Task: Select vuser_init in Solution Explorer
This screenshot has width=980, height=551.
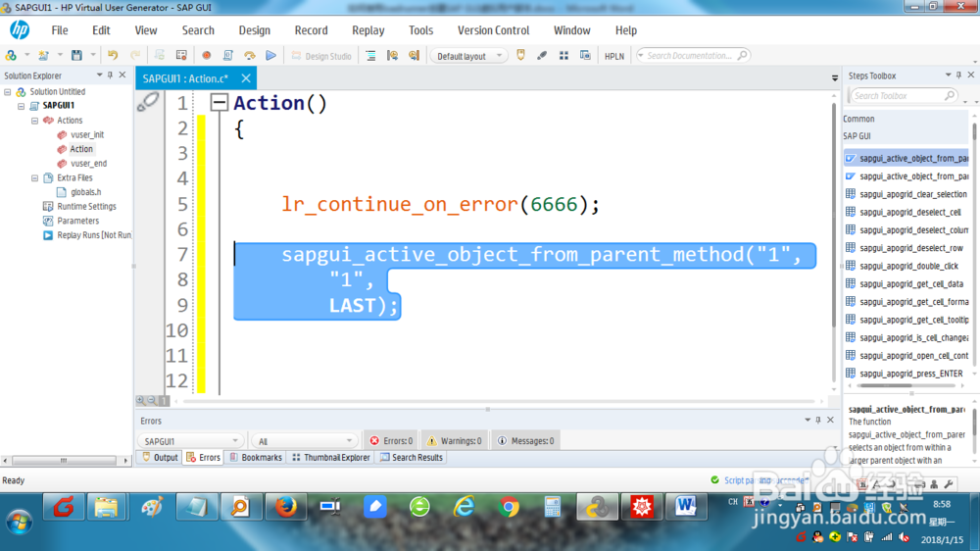Action: 87,134
